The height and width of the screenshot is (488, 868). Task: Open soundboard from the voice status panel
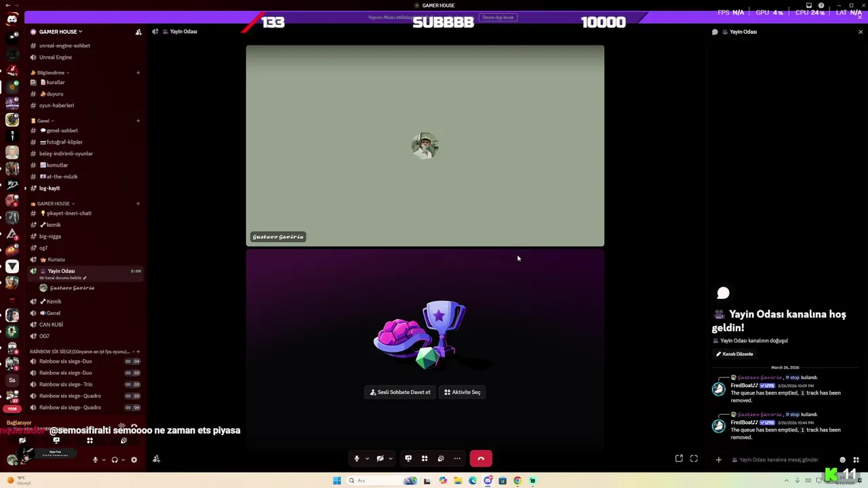pos(123,441)
